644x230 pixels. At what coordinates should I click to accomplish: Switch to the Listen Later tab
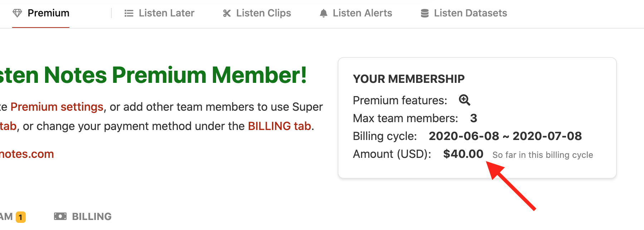pos(166,13)
